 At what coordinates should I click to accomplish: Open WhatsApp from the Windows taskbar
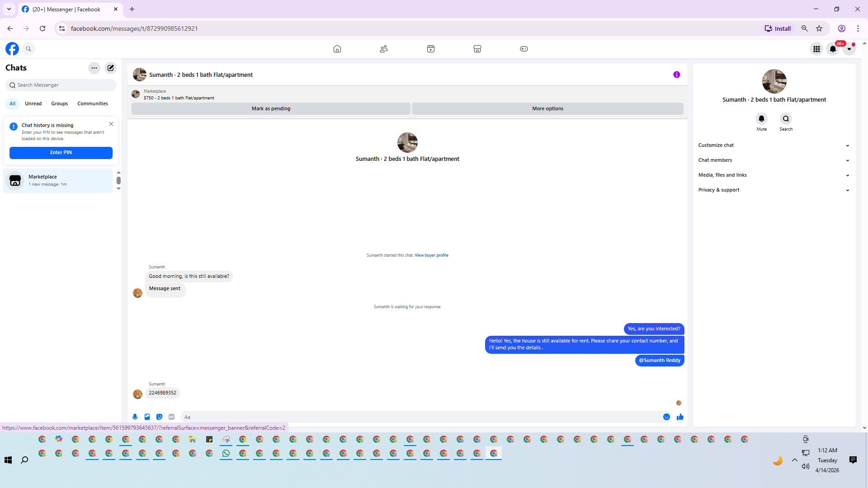(x=226, y=453)
